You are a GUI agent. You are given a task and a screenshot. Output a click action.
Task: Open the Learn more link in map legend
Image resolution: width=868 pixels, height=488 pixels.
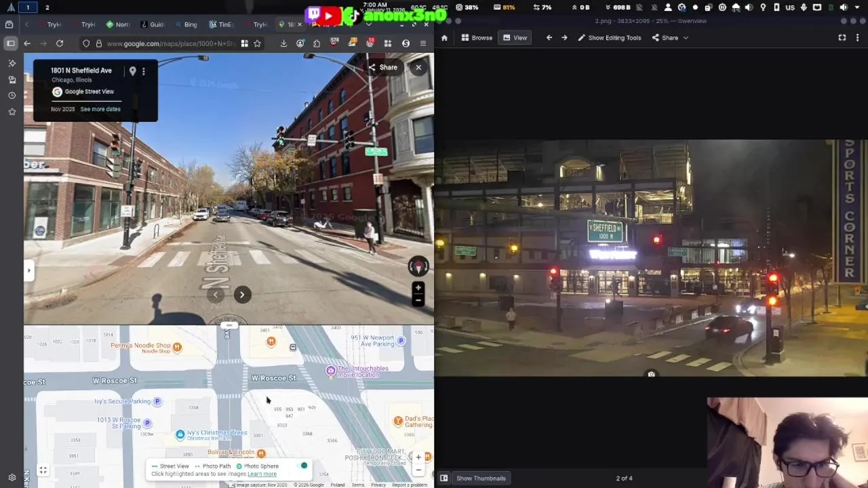coord(262,474)
